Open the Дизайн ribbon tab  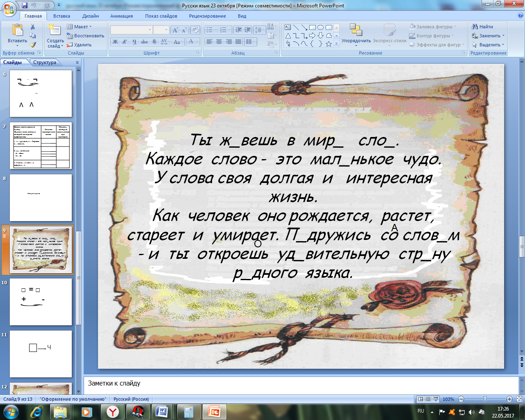(90, 16)
